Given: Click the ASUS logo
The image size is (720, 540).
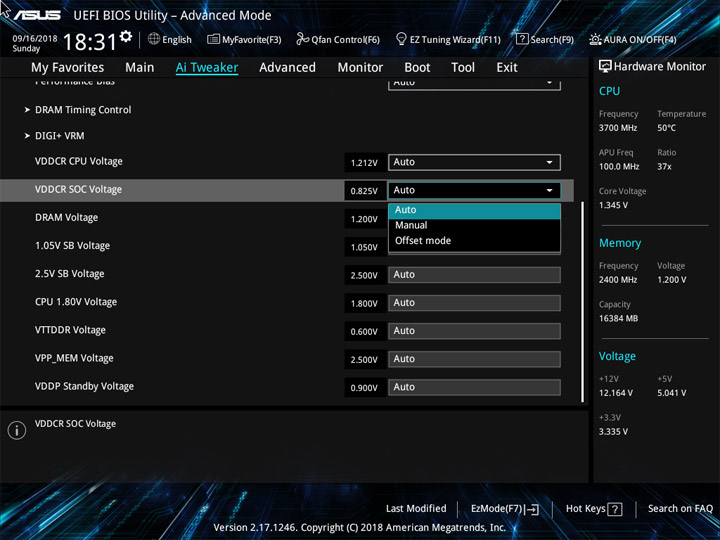Looking at the screenshot, I should pyautogui.click(x=37, y=15).
